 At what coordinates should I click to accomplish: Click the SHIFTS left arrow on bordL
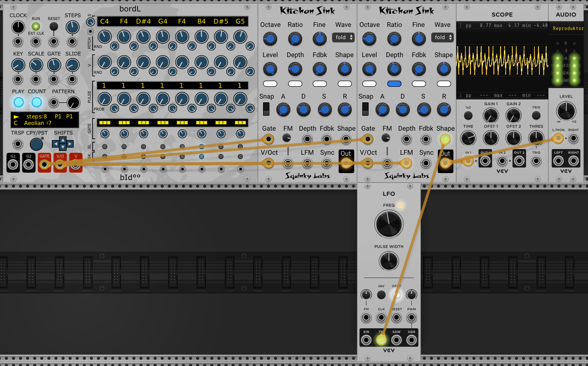click(x=56, y=143)
